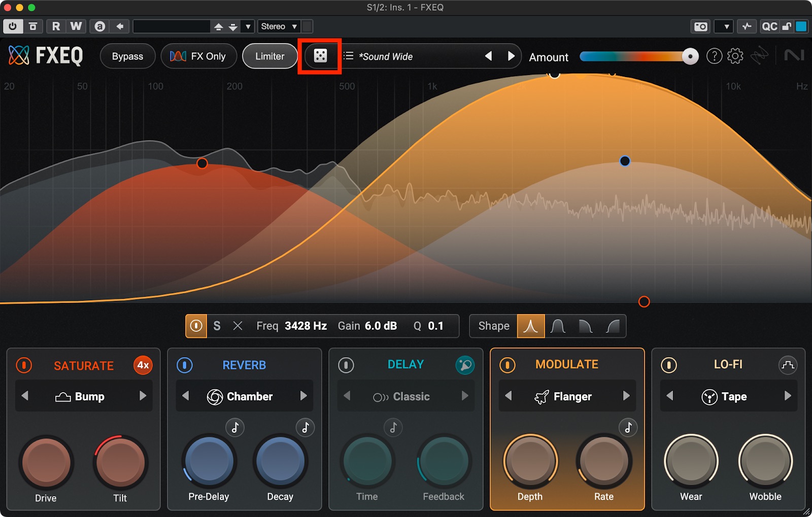This screenshot has height=517, width=812.
Task: Click the Amount slider handle
Action: [x=690, y=56]
